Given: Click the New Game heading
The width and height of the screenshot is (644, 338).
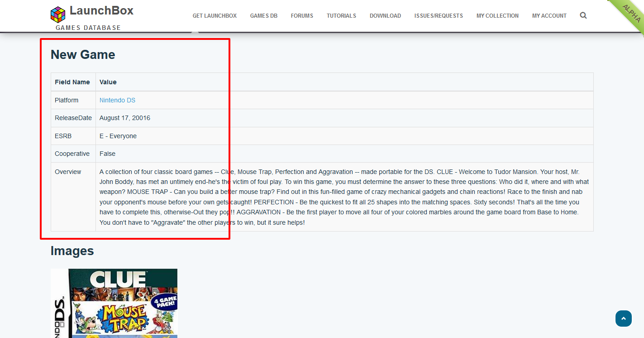Looking at the screenshot, I should (83, 54).
